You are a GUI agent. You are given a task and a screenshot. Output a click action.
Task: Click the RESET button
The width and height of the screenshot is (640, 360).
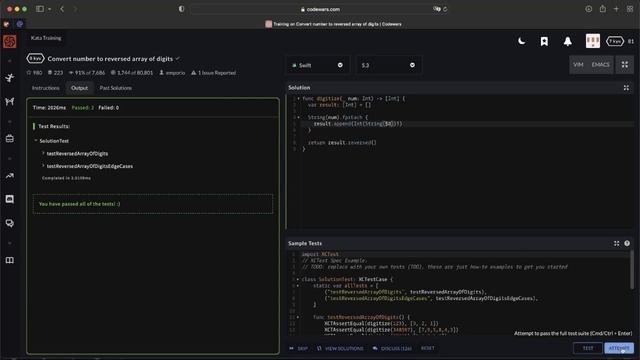tap(427, 348)
